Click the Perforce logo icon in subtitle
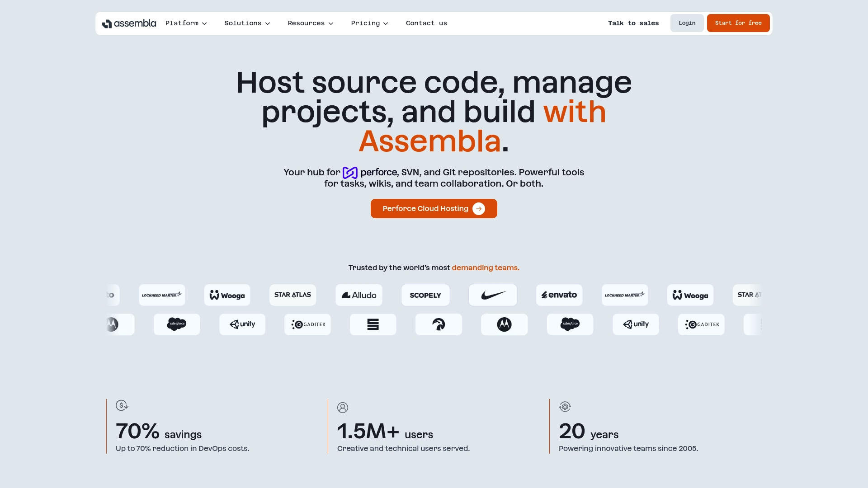This screenshot has height=488, width=868. (x=350, y=173)
